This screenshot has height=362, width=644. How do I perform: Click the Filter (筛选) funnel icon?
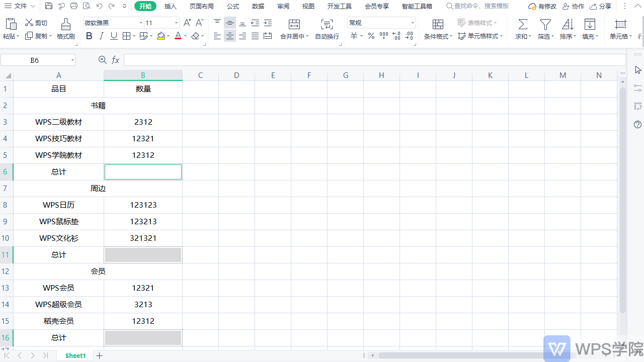click(x=545, y=25)
